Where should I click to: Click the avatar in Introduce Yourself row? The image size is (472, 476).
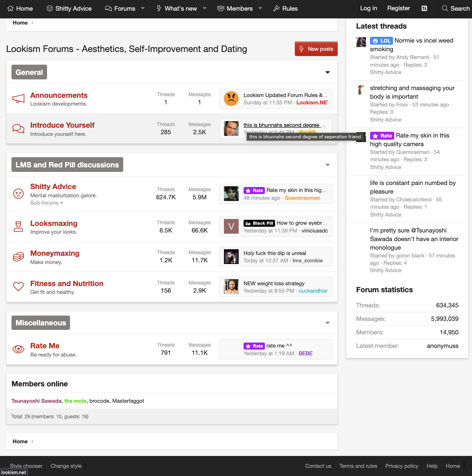[231, 129]
